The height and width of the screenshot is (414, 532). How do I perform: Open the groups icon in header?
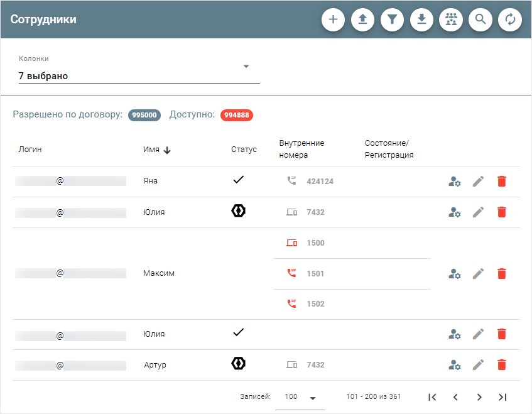click(451, 19)
